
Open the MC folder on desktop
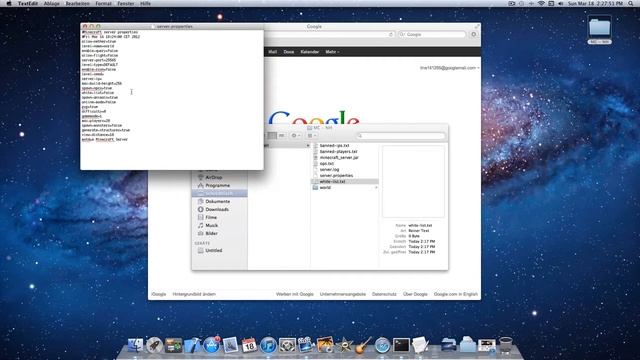(x=600, y=30)
